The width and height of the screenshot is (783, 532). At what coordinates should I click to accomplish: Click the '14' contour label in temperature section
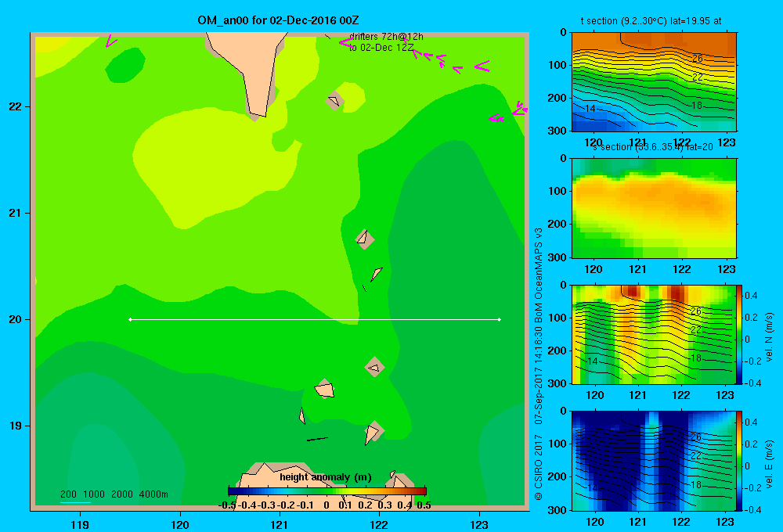click(590, 108)
